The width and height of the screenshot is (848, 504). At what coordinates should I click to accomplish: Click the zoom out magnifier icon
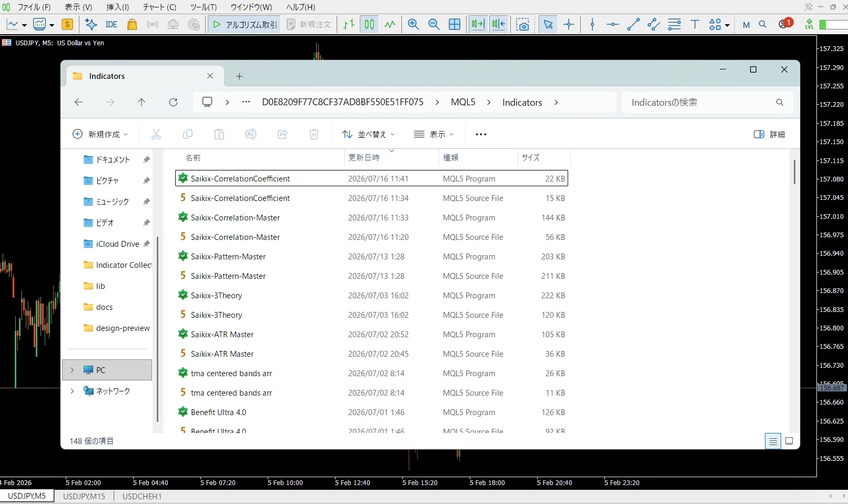click(434, 24)
